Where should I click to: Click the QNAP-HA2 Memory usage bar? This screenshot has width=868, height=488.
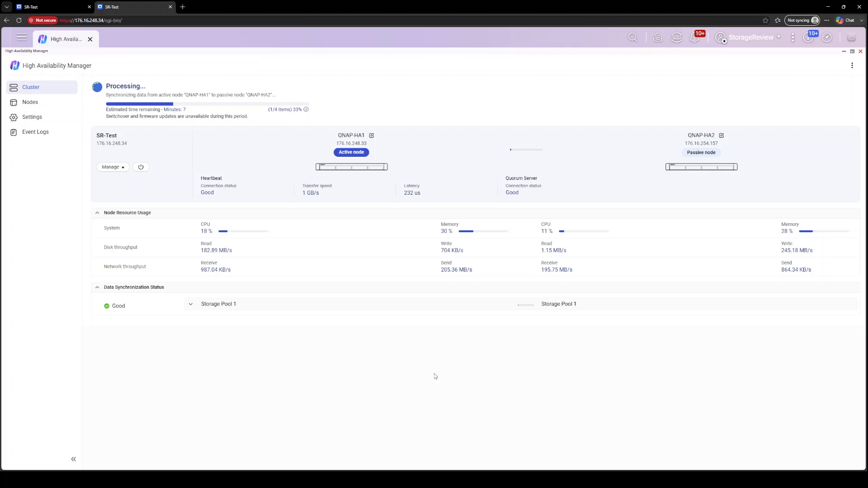pos(824,231)
